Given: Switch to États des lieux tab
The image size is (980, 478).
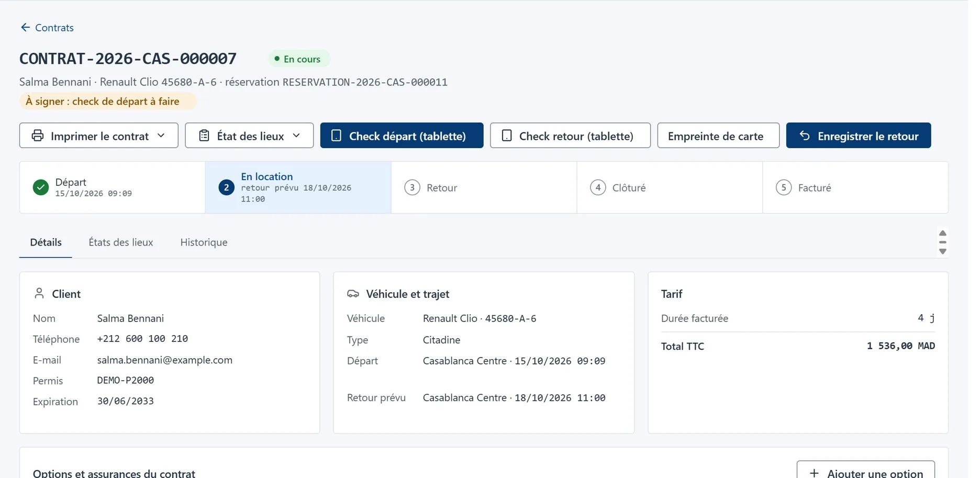Looking at the screenshot, I should (121, 242).
